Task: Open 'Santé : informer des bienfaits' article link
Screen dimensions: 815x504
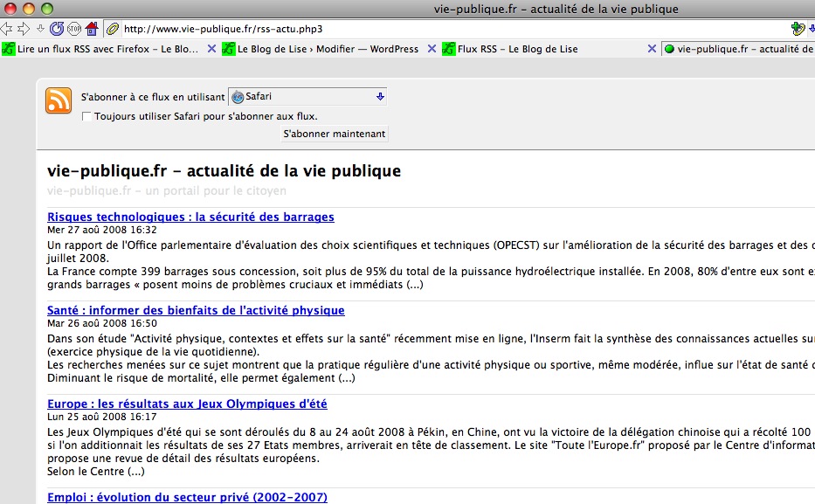Action: (196, 310)
